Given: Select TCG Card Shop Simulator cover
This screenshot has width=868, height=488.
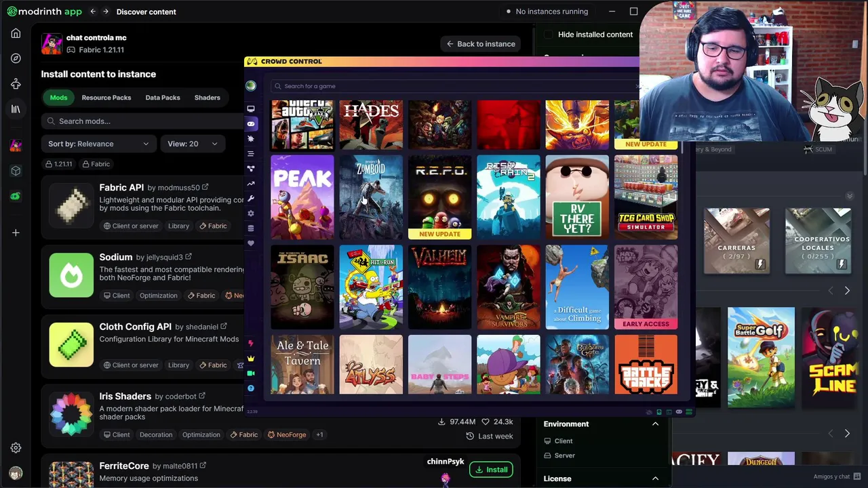Looking at the screenshot, I should pyautogui.click(x=646, y=197).
